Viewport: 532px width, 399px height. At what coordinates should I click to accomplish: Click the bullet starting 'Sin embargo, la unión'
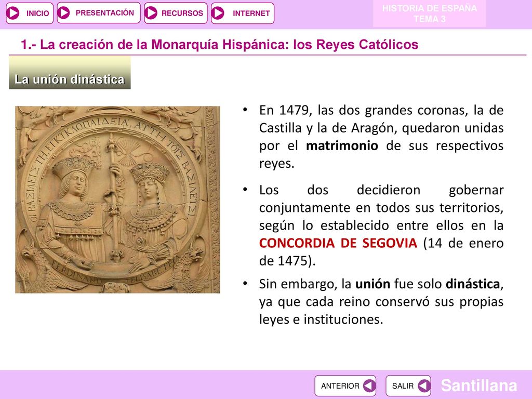(381, 302)
